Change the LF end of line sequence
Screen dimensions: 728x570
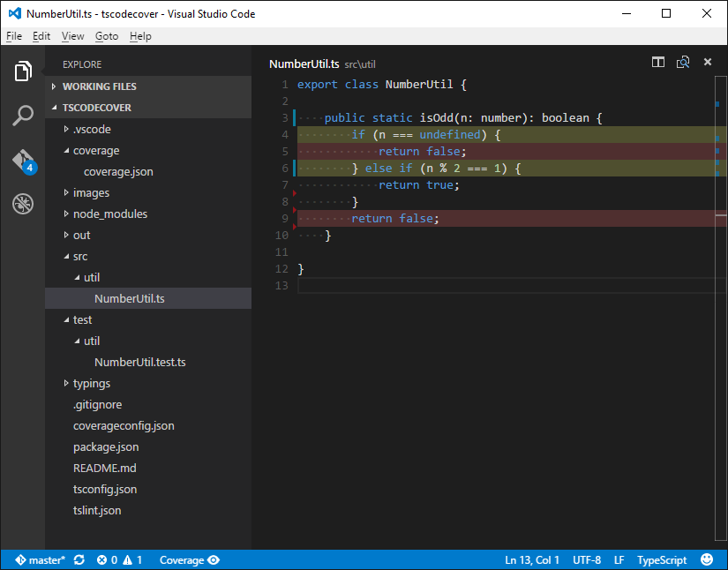point(619,560)
